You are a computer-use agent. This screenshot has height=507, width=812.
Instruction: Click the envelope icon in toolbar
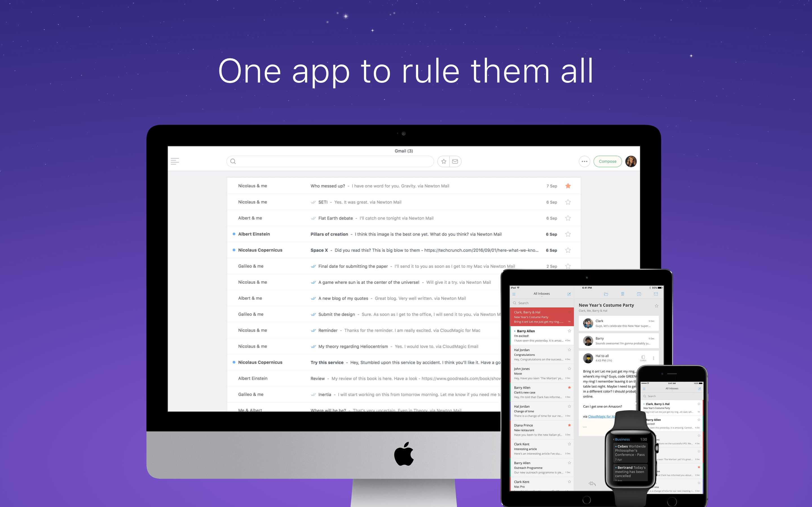pyautogui.click(x=455, y=161)
